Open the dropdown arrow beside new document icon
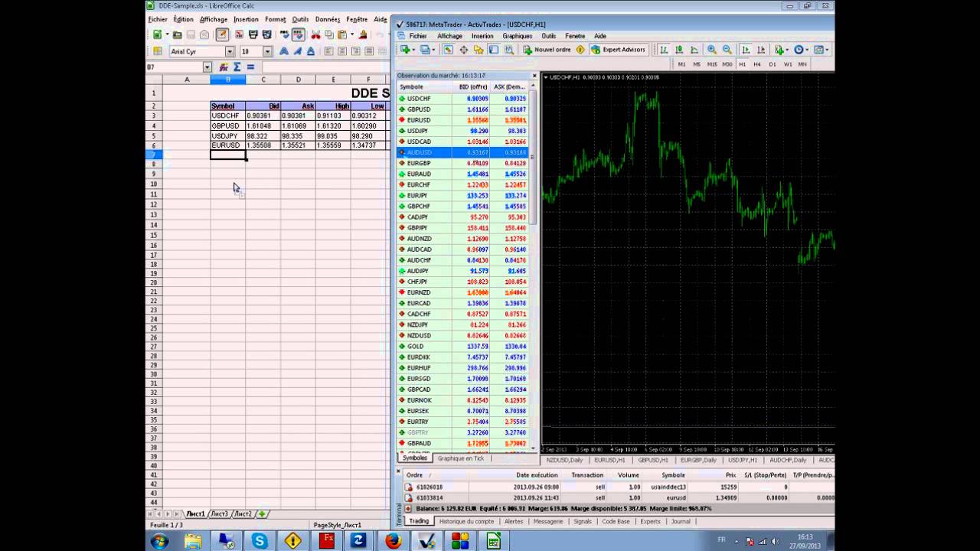The height and width of the screenshot is (551, 980). coord(168,34)
